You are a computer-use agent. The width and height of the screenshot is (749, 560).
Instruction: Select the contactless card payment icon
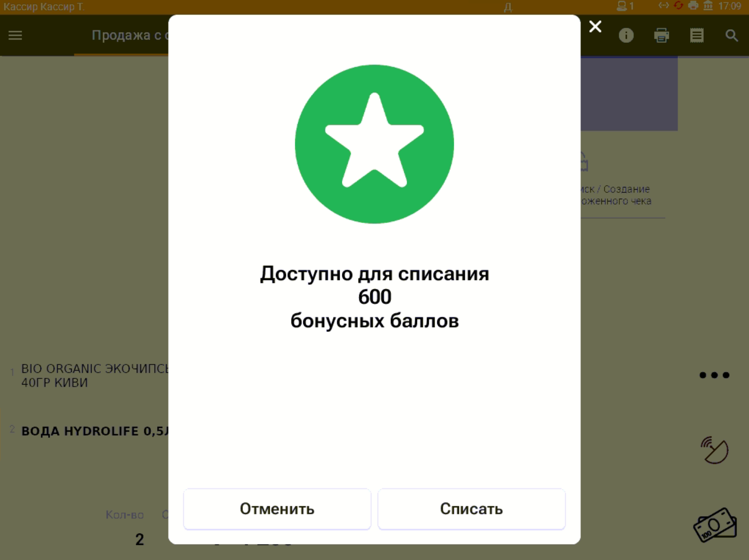click(x=715, y=450)
